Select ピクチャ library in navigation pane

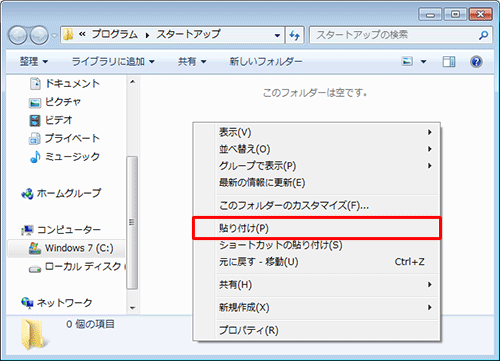pyautogui.click(x=55, y=102)
